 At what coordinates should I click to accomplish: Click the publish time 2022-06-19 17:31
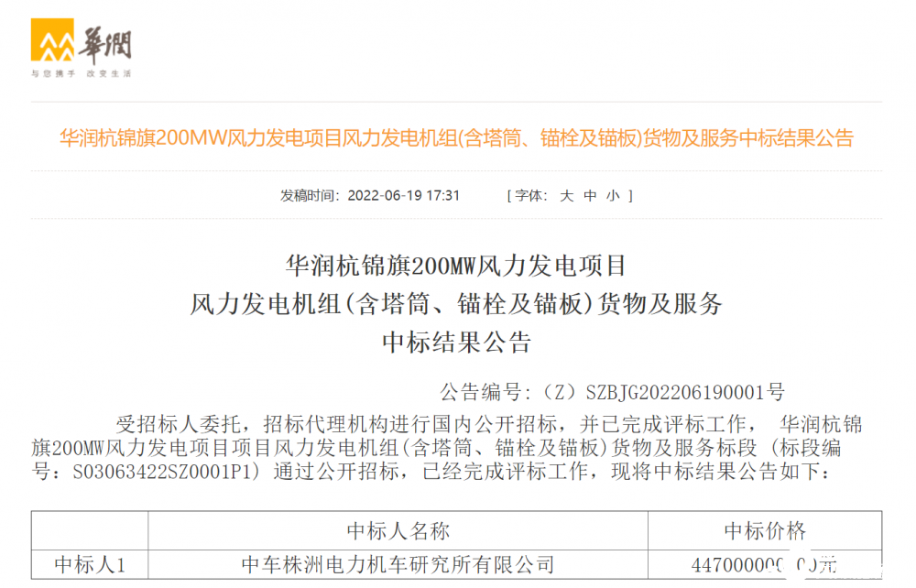click(x=404, y=196)
